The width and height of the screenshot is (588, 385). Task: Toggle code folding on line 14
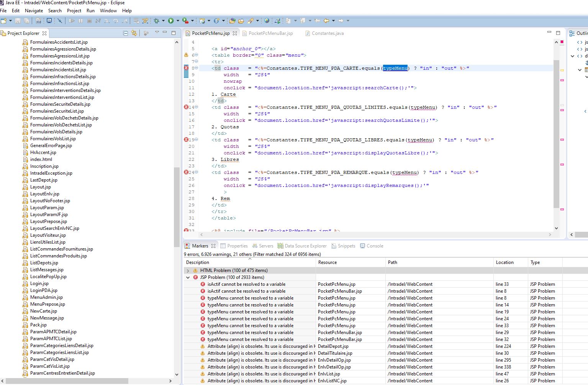tap(197, 107)
